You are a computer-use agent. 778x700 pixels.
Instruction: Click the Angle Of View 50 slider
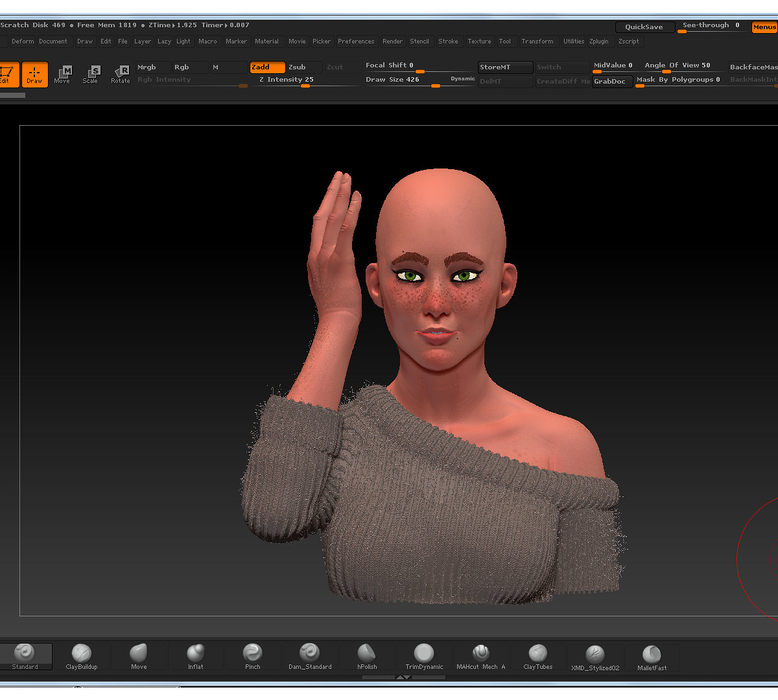click(679, 66)
